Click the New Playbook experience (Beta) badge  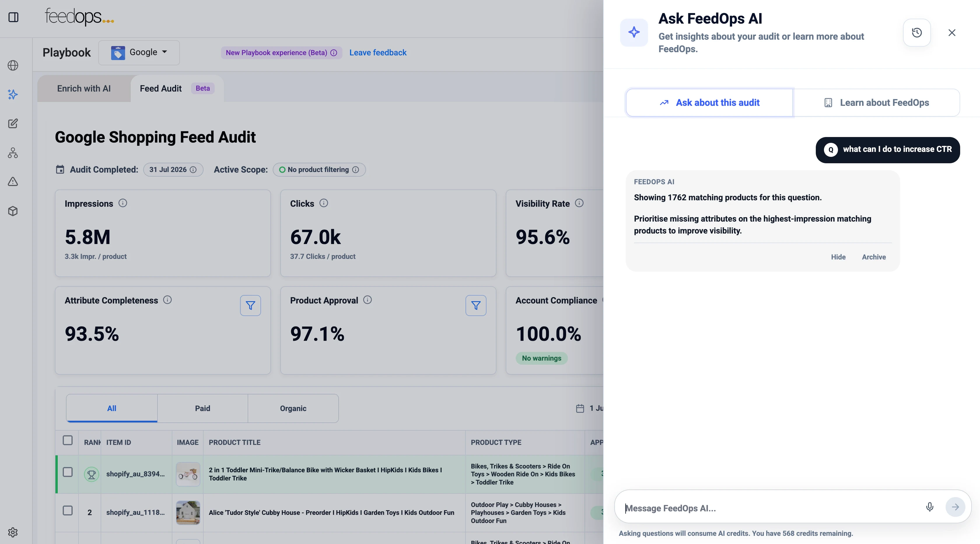[281, 53]
